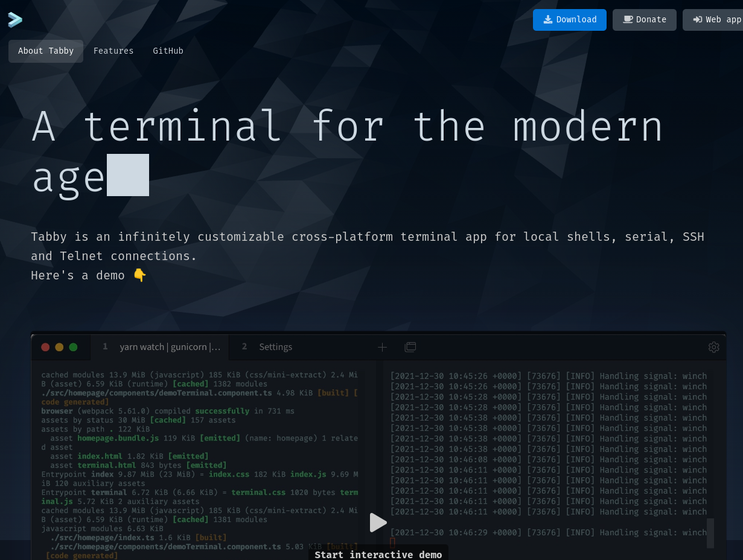Click Start interactive demo label

(x=378, y=555)
